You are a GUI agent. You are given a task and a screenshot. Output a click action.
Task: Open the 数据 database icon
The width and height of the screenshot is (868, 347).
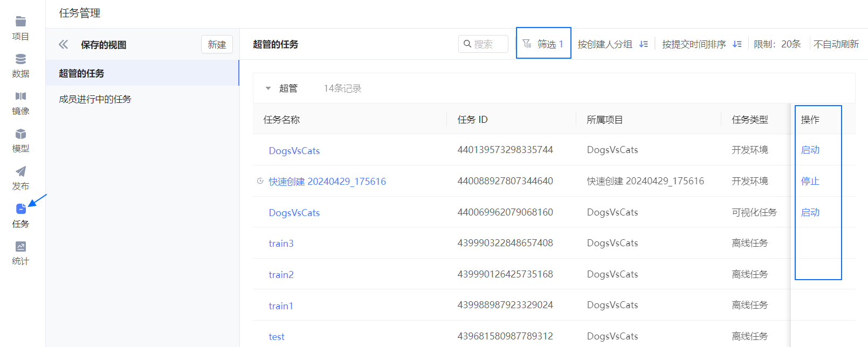(x=20, y=65)
